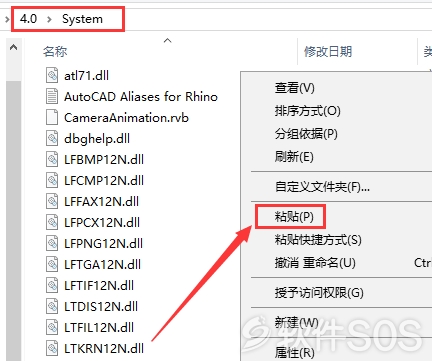Image resolution: width=432 pixels, height=361 pixels.
Task: Select the file name LFPCX12N.dll
Action: [102, 223]
